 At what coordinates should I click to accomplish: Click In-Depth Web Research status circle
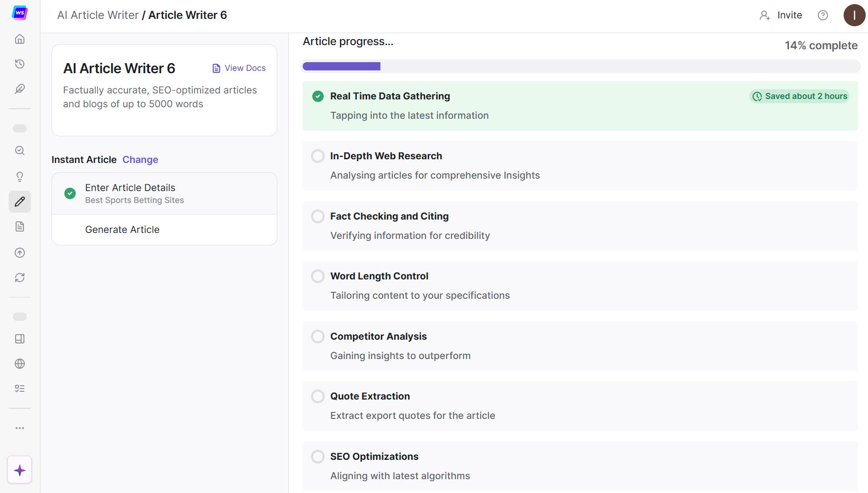point(318,156)
